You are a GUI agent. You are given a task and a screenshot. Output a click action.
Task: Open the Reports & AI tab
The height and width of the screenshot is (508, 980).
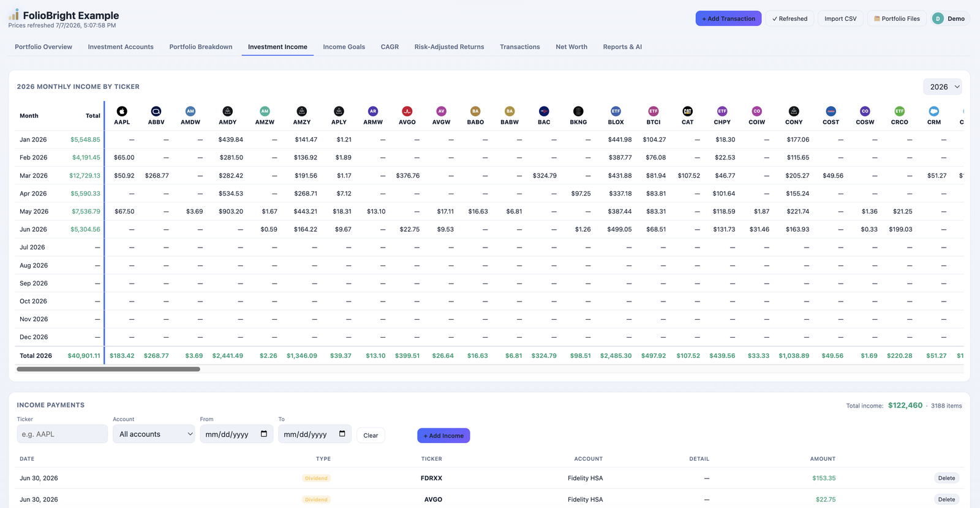pyautogui.click(x=622, y=47)
